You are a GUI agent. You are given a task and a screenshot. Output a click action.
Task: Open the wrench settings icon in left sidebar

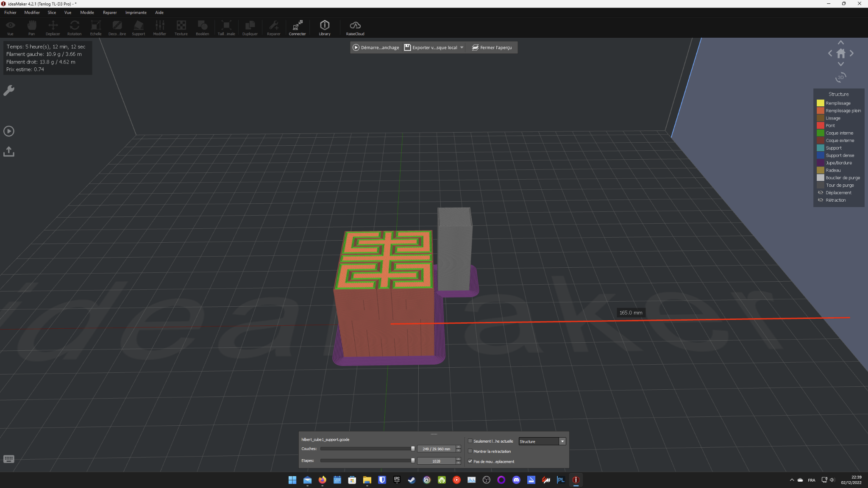9,90
